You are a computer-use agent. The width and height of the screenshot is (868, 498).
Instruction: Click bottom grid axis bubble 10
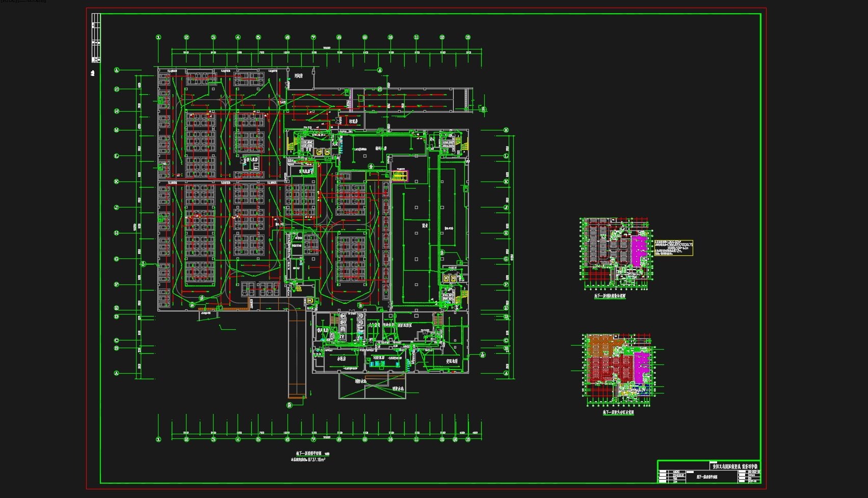pyautogui.click(x=390, y=439)
